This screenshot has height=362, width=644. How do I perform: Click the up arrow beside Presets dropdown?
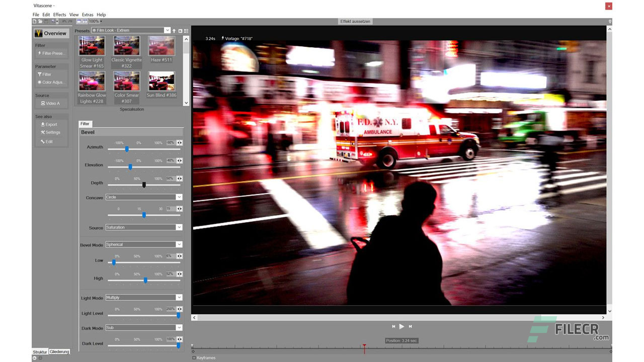coord(174,31)
